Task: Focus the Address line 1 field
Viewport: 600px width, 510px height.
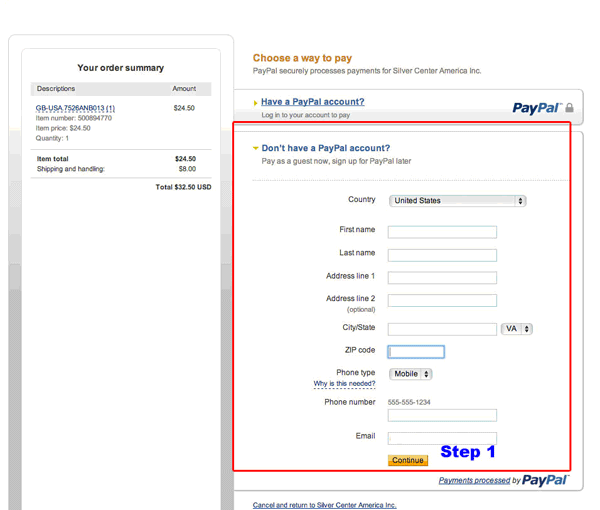Action: click(442, 278)
